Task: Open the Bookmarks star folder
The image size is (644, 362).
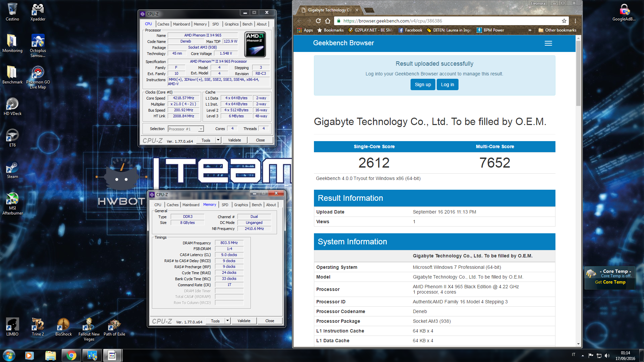Action: tap(330, 30)
